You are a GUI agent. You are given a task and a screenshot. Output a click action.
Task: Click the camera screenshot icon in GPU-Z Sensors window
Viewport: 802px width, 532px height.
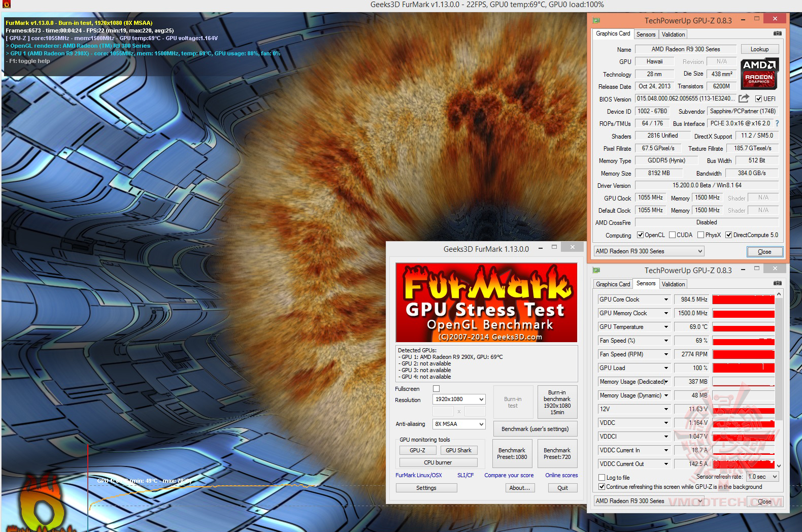tap(777, 283)
